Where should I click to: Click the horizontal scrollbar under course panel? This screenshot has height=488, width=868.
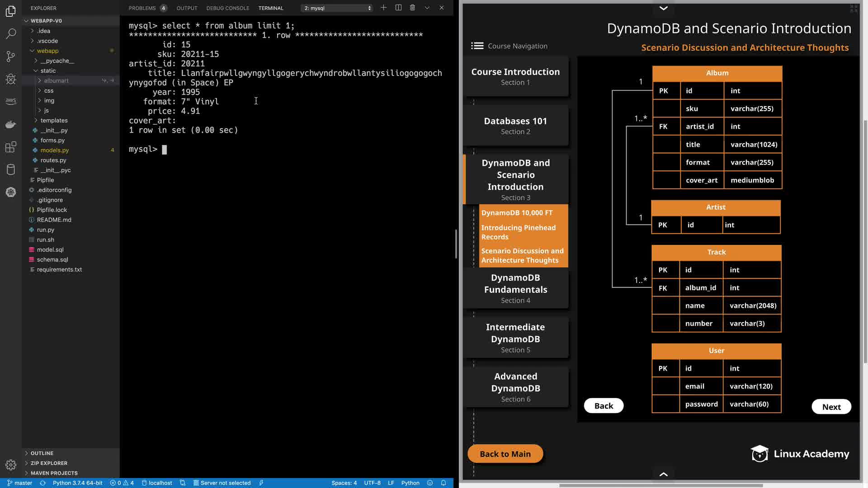(x=660, y=486)
